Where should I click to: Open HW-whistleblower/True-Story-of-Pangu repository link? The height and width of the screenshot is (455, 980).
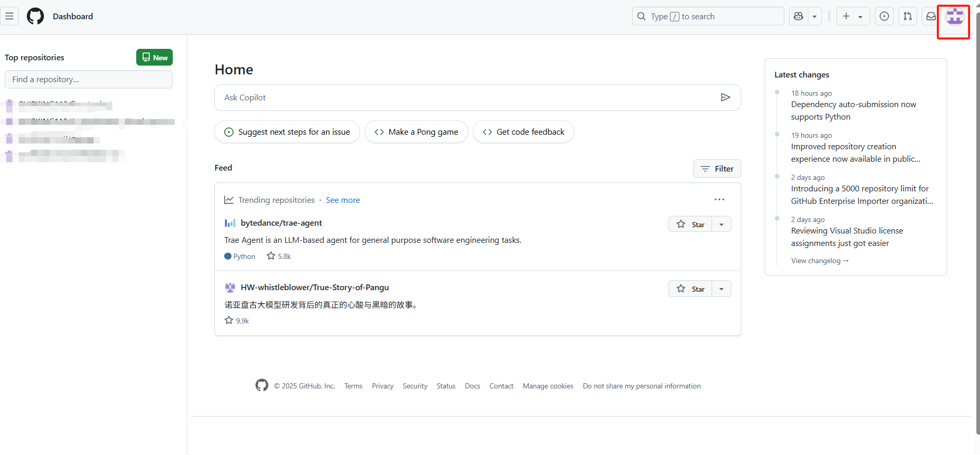(x=315, y=287)
